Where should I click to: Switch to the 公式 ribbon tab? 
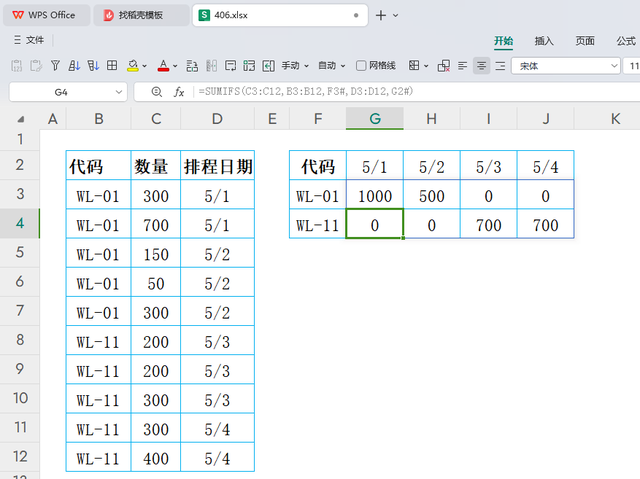click(626, 41)
